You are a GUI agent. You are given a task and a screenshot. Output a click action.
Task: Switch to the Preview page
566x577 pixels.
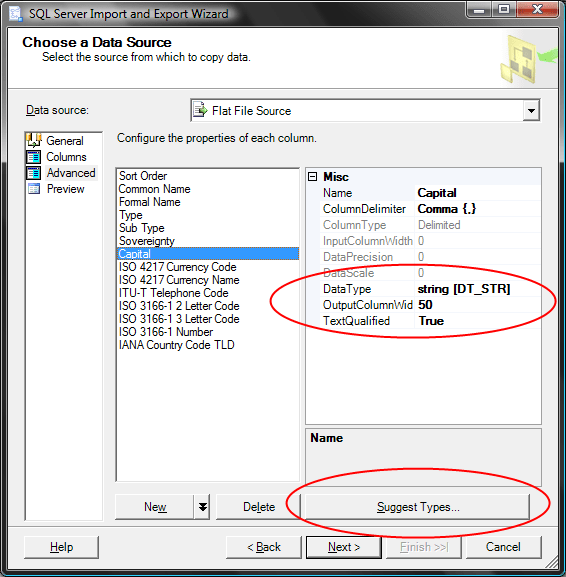66,189
